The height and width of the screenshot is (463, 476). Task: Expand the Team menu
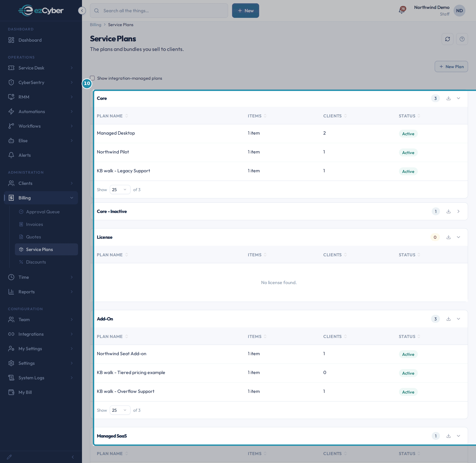(41, 319)
